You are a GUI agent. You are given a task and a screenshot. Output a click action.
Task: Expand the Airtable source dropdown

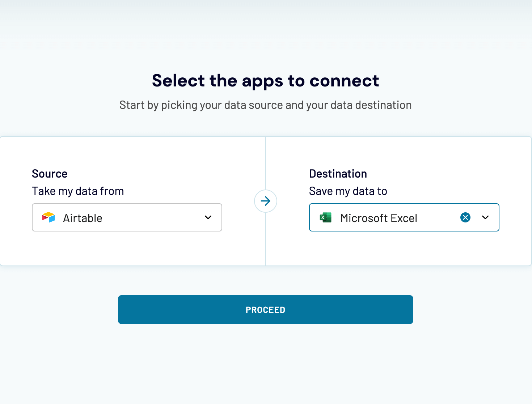[208, 217]
